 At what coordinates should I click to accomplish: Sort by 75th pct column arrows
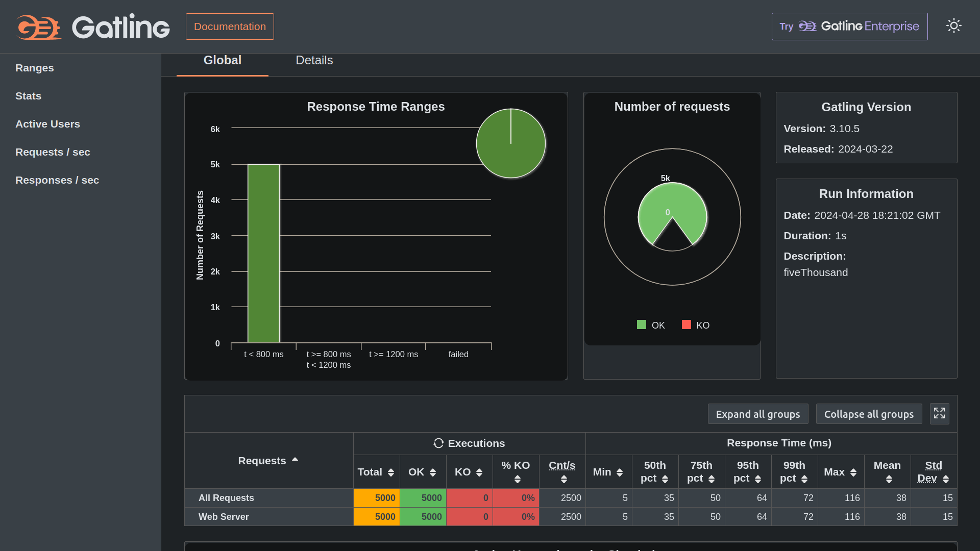coord(712,479)
